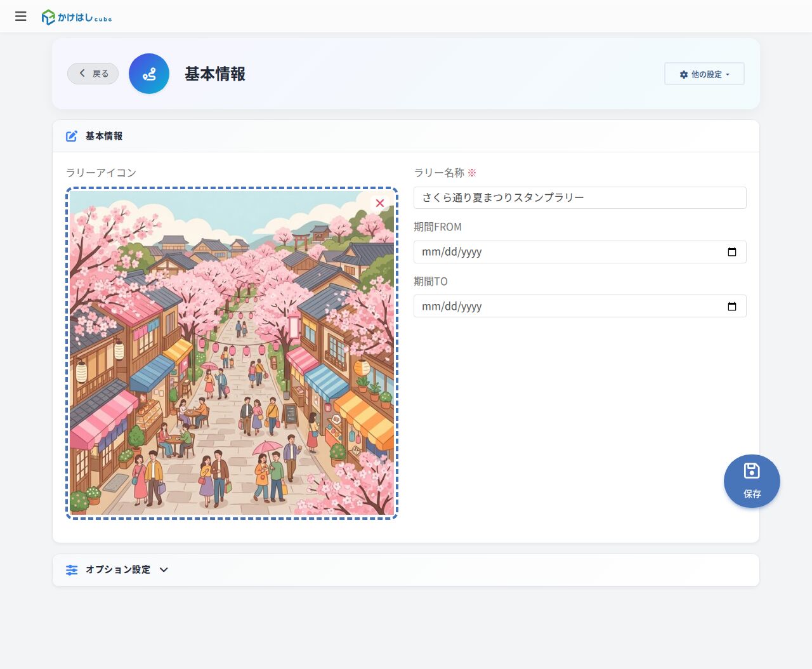Open the 期間TO calendar picker
Viewport: 812px width, 669px height.
pos(732,307)
